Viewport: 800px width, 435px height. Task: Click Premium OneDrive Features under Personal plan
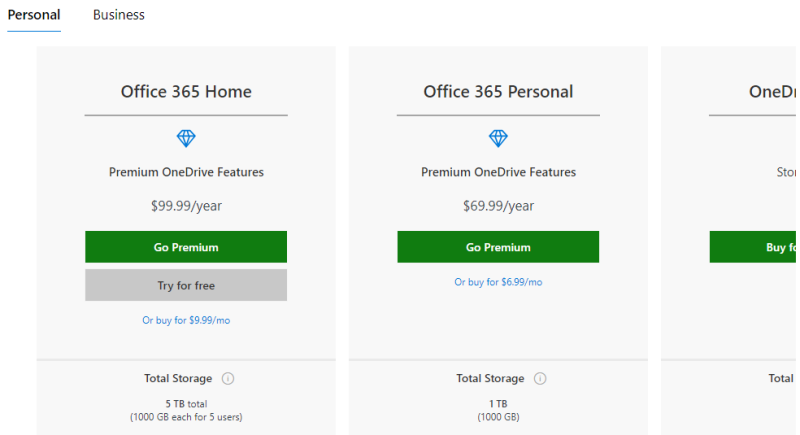point(498,172)
